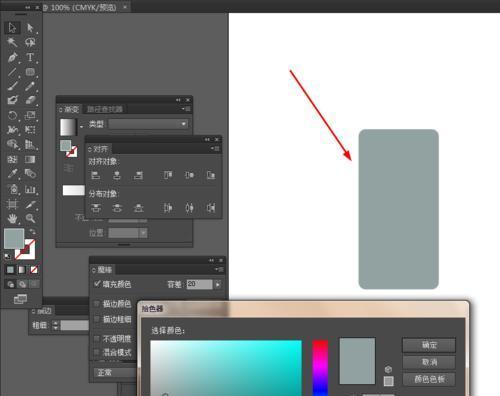Toggle the 填充颜色 checkbox
The image size is (500, 396).
pyautogui.click(x=97, y=284)
